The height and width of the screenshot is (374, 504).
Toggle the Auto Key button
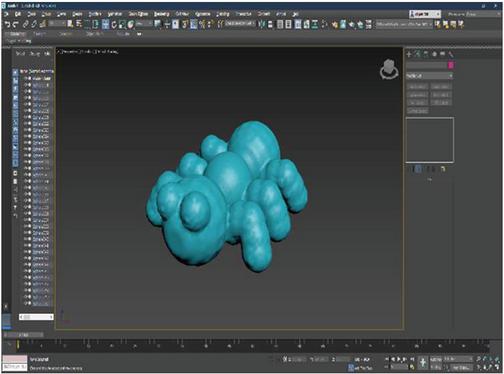pyautogui.click(x=436, y=359)
